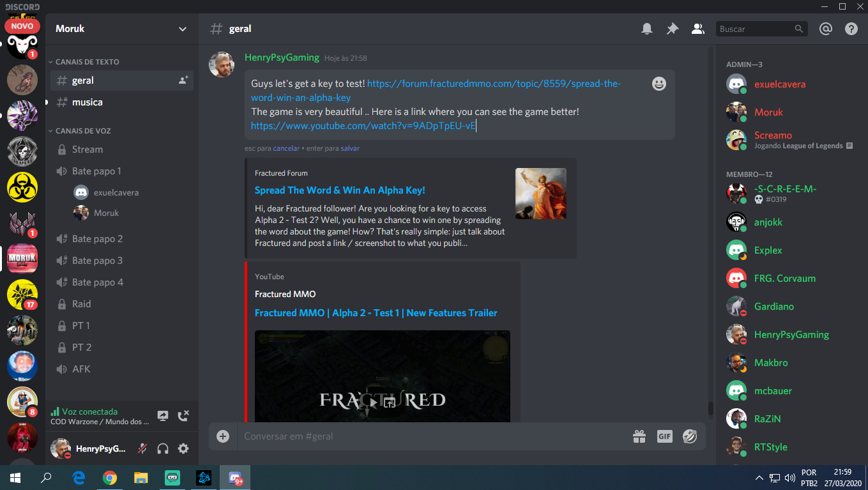This screenshot has height=490, width=868.
Task: Open emoji picker in chat box
Action: 690,436
